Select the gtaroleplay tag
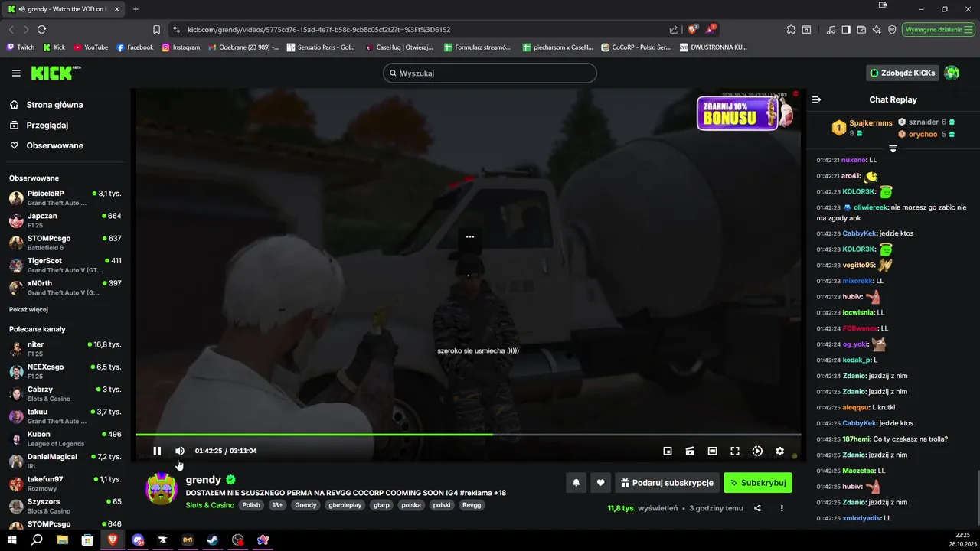980x551 pixels. 345,505
